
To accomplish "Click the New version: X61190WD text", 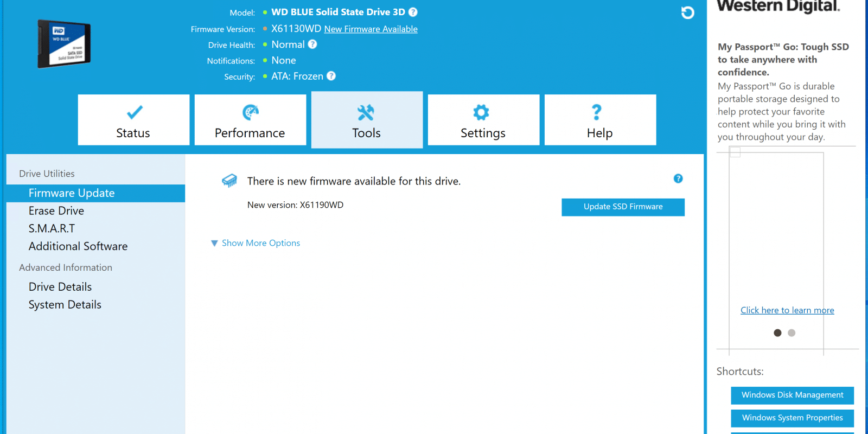I will pos(295,205).
